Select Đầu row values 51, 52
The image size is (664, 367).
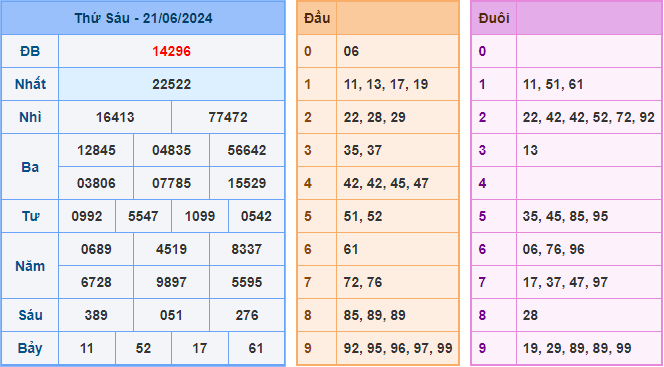coord(362,216)
